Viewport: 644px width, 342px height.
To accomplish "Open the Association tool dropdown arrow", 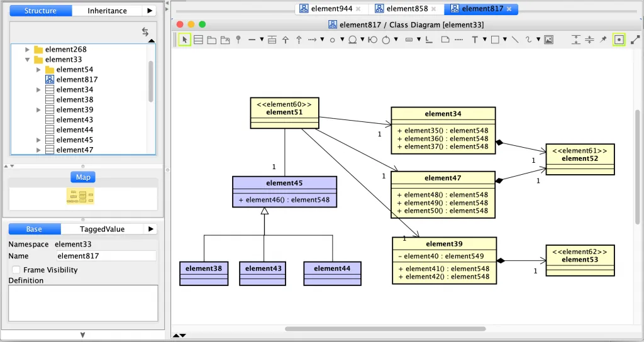I will pos(262,40).
